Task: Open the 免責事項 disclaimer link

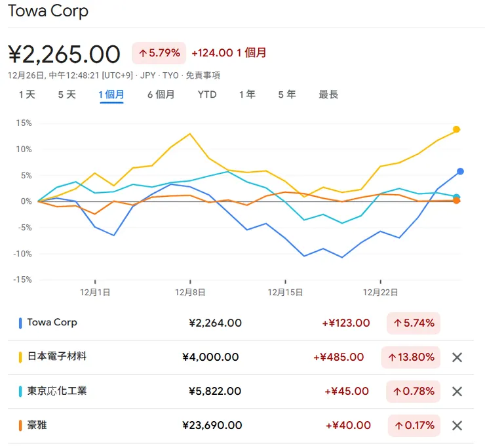Action: click(203, 75)
